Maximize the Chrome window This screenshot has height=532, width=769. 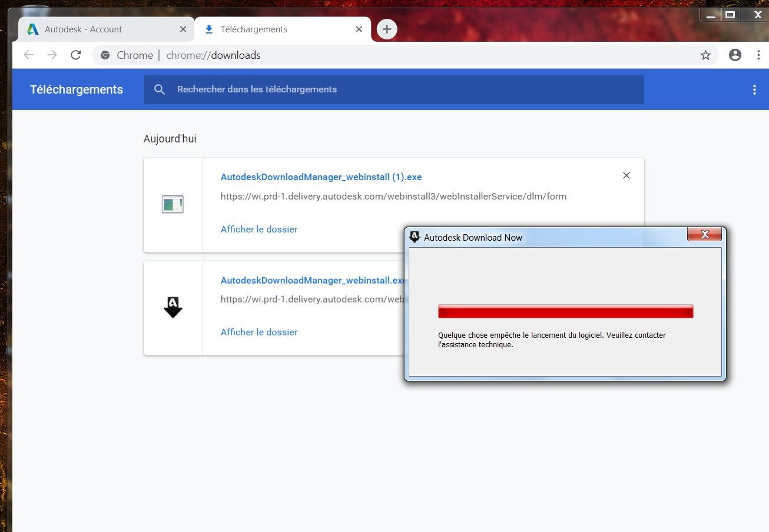[x=730, y=15]
